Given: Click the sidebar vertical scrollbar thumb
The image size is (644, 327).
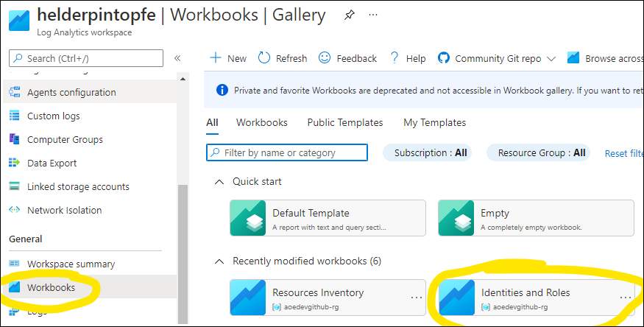Looking at the screenshot, I should click(x=183, y=253).
